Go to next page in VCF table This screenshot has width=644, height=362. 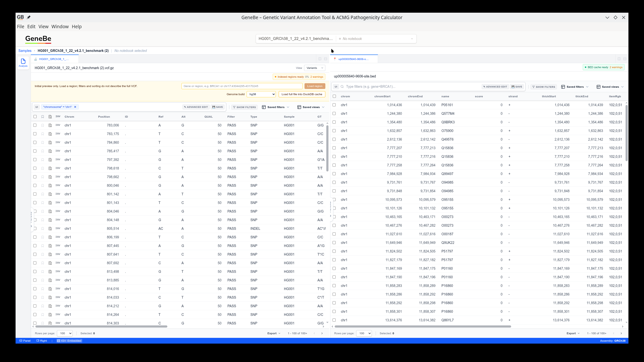322,333
